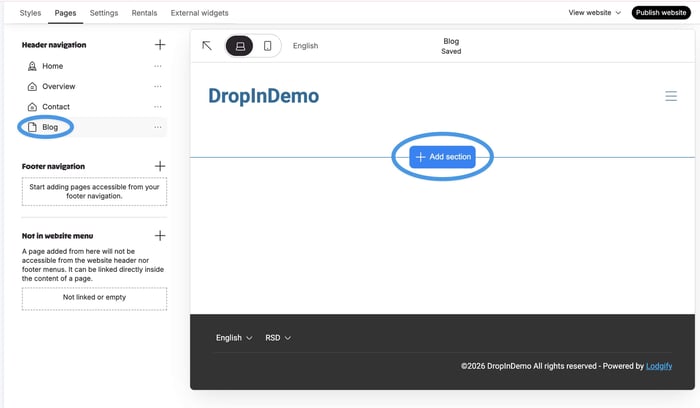Open the External widgets tab
Screen dimensions: 700x408
(x=199, y=13)
